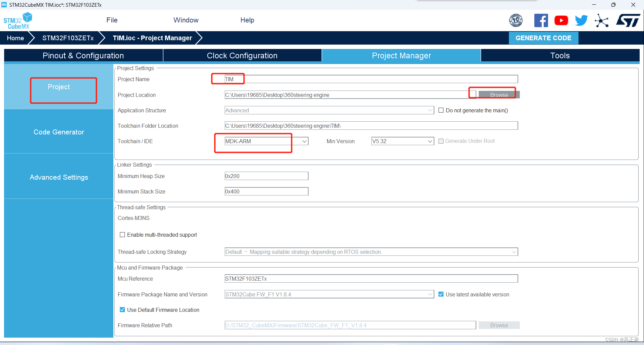Switch to the Tools tab
This screenshot has height=345, width=644.
[560, 55]
